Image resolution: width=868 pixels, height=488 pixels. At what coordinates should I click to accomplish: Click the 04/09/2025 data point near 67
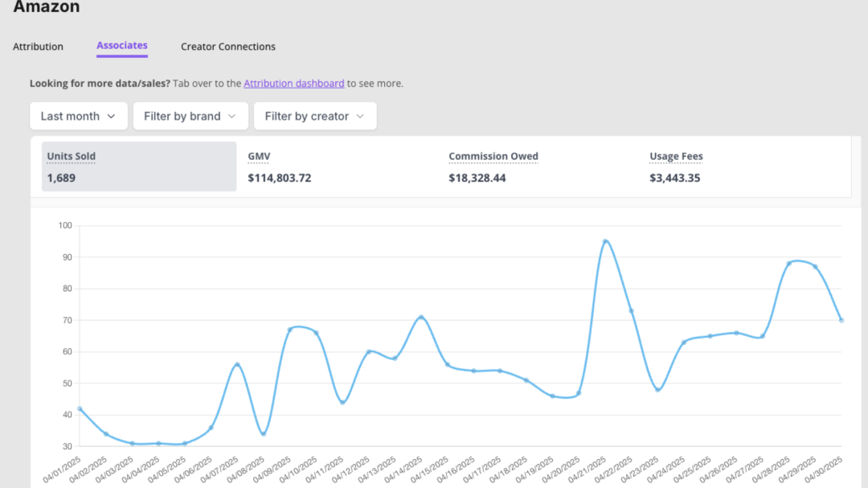[x=290, y=330]
